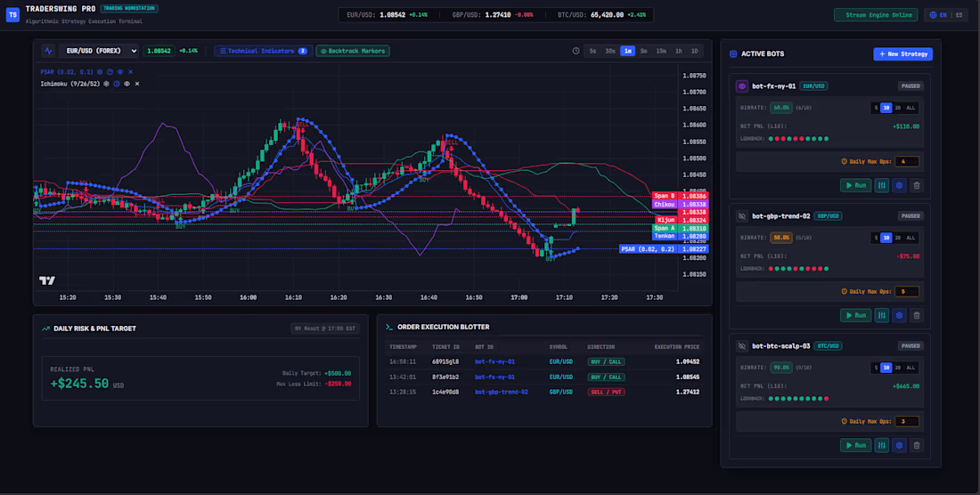Click the chart pulse icon beside the symbol selector
Image resolution: width=980 pixels, height=495 pixels.
[x=48, y=51]
